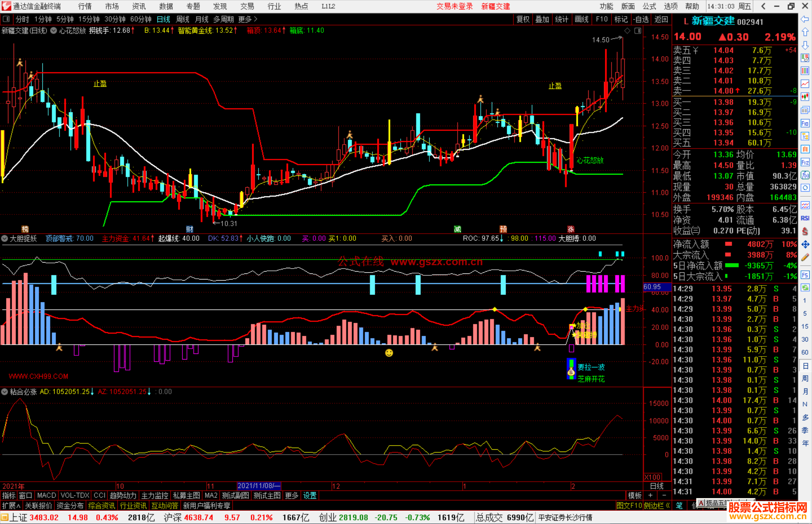Image resolution: width=812 pixels, height=524 pixels.
Task: Click the minus zoom-out button near 模板
Action: [664, 495]
